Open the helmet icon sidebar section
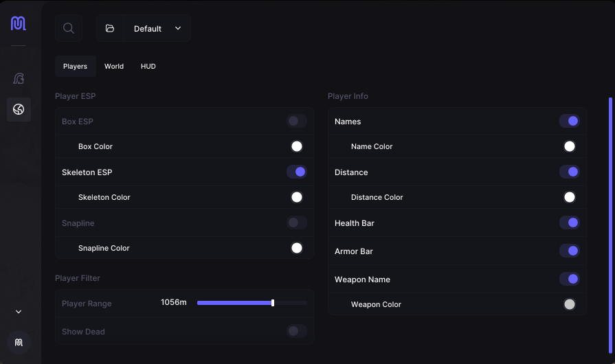Image resolution: width=615 pixels, height=364 pixels. click(19, 79)
